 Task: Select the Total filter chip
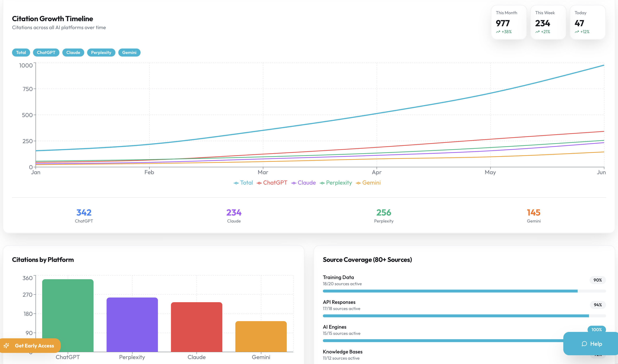(21, 53)
